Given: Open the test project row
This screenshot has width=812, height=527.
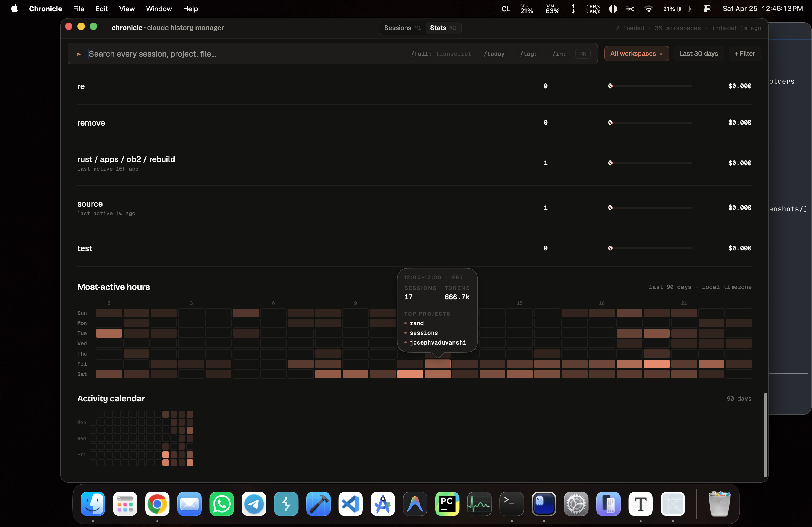Looking at the screenshot, I should tap(414, 248).
